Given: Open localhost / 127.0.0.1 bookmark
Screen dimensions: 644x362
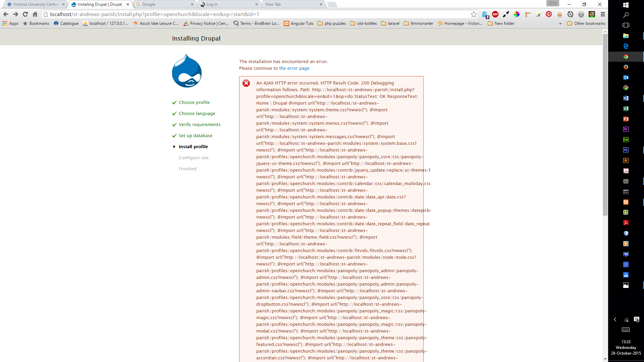Looking at the screenshot, I should pyautogui.click(x=105, y=23).
